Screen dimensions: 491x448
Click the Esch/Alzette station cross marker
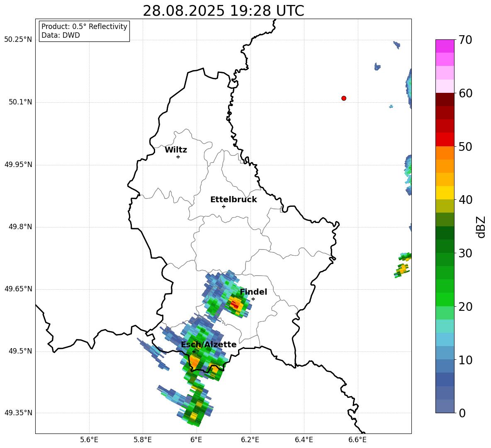[194, 351]
